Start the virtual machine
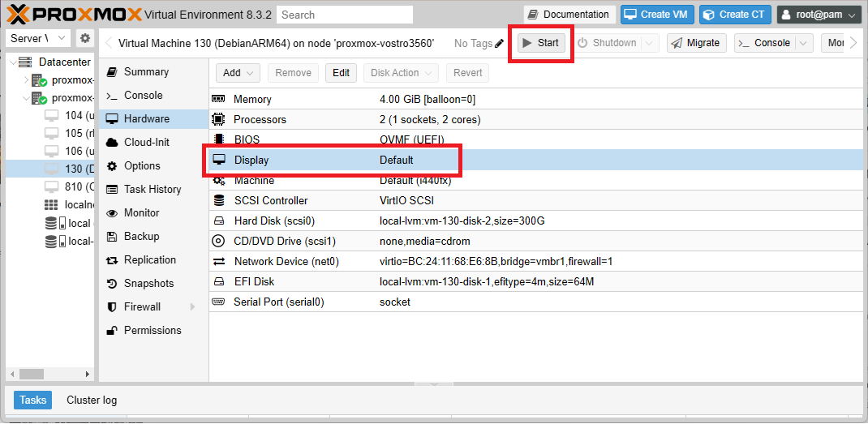 (x=541, y=43)
